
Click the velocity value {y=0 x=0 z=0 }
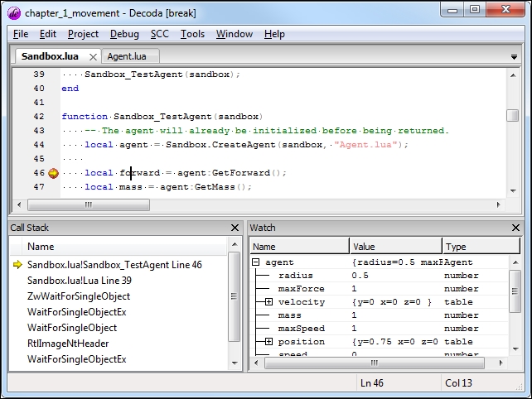[391, 301]
